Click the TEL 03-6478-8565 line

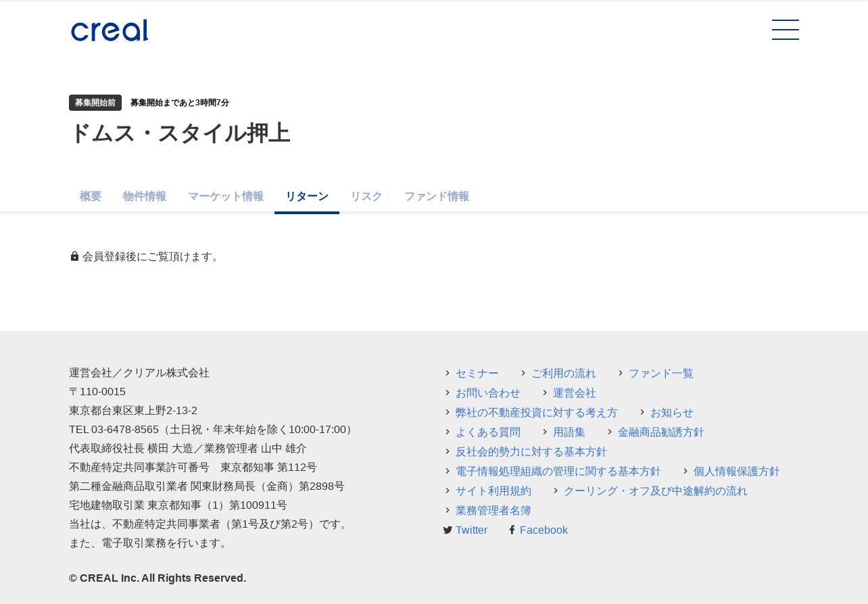pyautogui.click(x=213, y=430)
